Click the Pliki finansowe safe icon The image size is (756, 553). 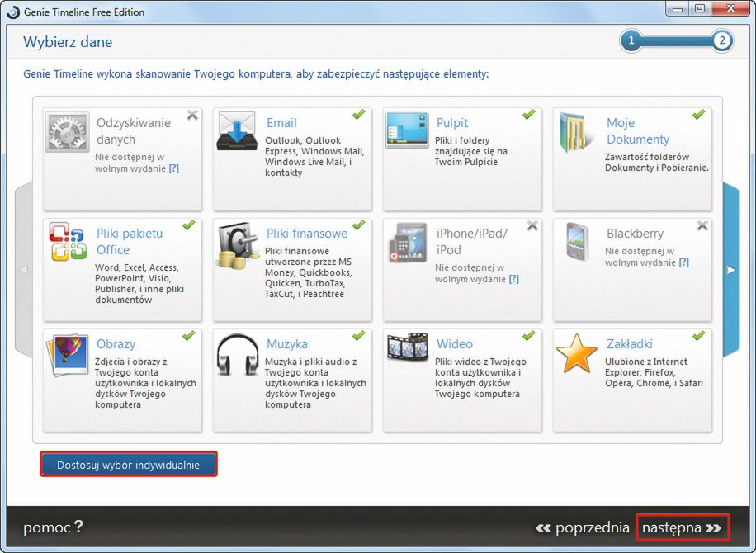237,245
